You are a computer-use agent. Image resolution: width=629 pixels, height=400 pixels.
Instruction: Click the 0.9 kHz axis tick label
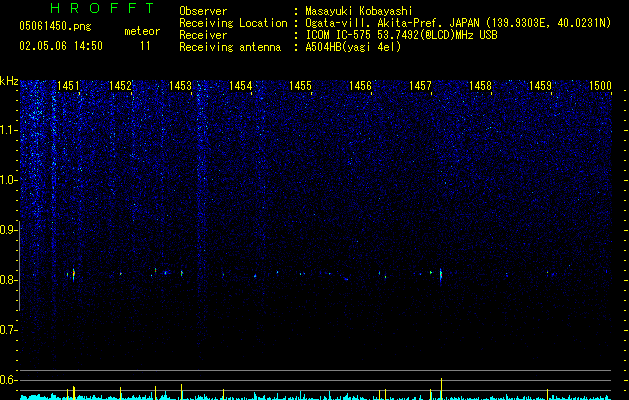coord(8,230)
